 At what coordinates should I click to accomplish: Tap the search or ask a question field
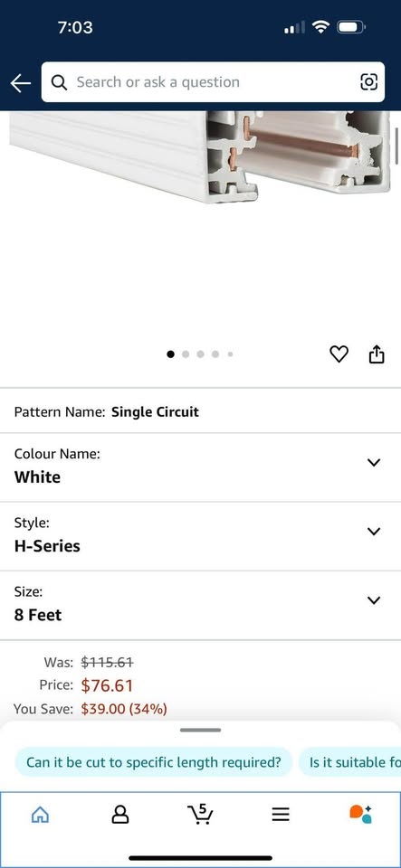pyautogui.click(x=214, y=82)
